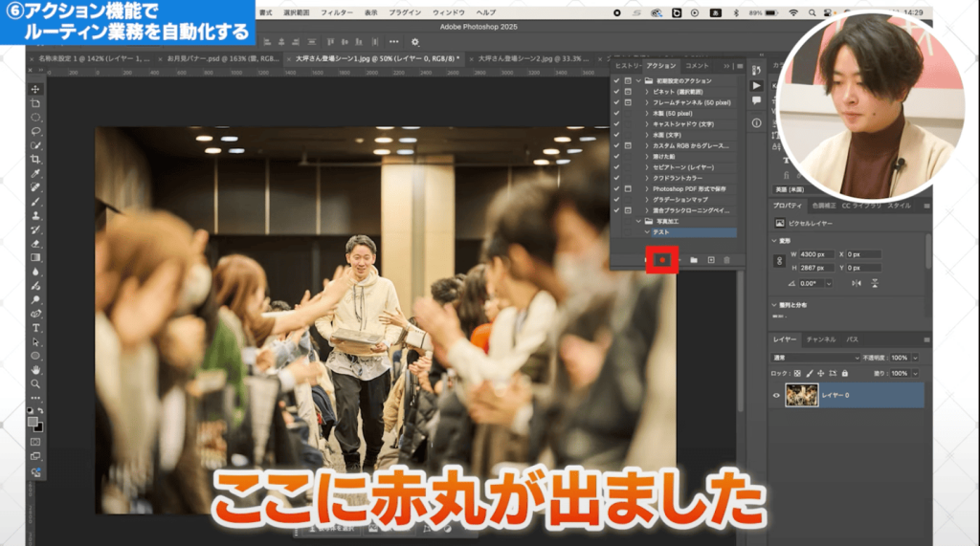Switch to the チャンネル tab
Viewport: 980px width, 546px height.
(820, 339)
